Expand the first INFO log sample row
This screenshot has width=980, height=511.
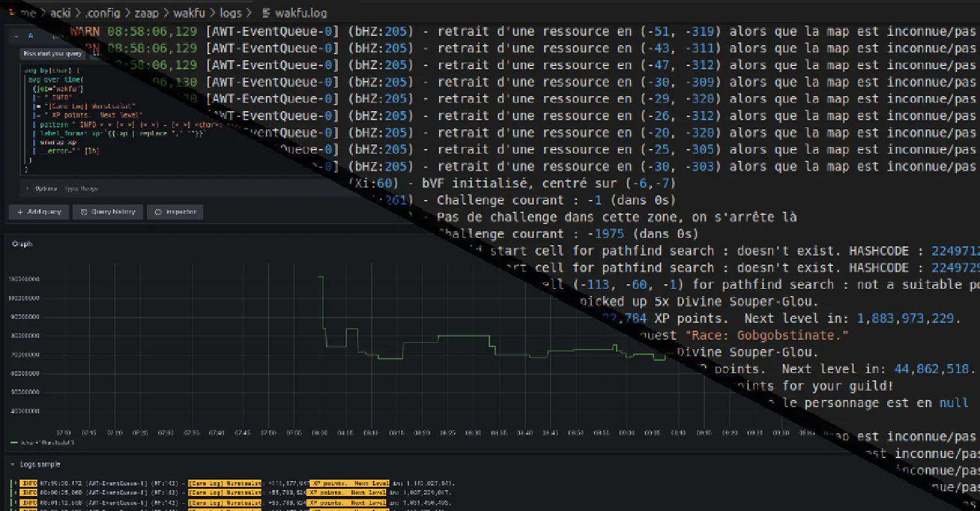coord(14,484)
